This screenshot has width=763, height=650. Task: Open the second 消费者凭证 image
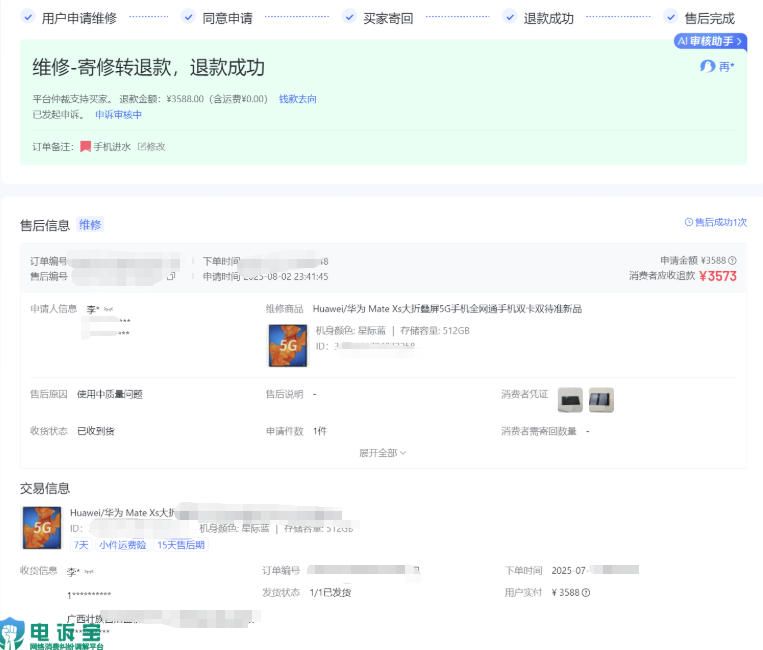[x=601, y=400]
